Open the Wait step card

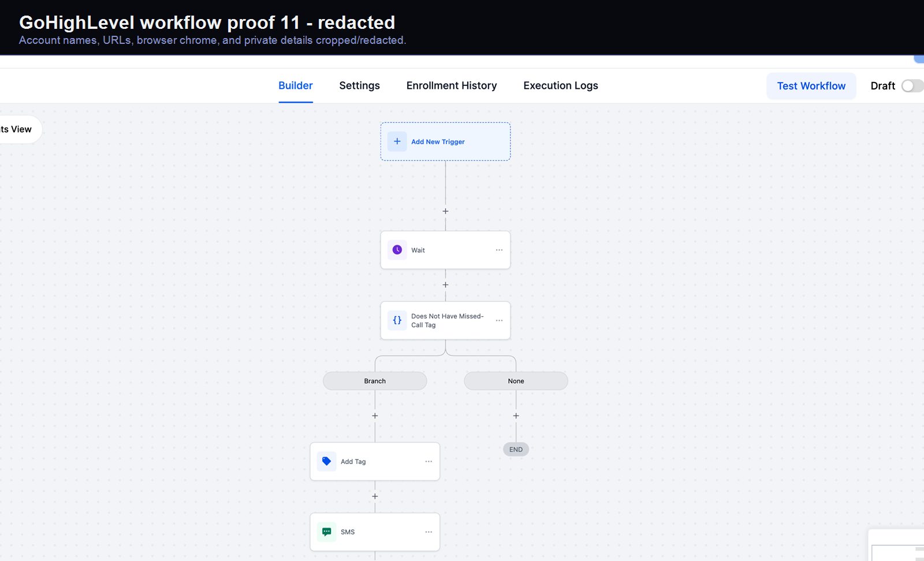pos(445,250)
